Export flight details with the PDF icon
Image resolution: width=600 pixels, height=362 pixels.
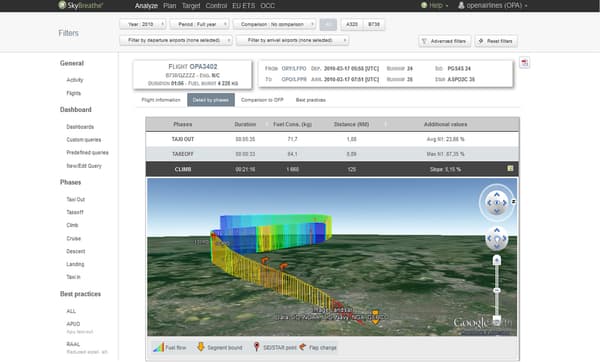coord(525,62)
